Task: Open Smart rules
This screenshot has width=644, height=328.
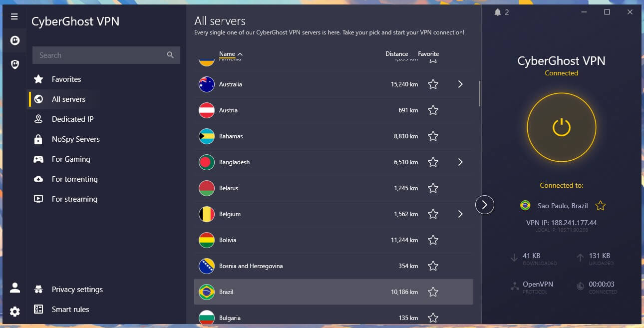Action: pyautogui.click(x=70, y=310)
